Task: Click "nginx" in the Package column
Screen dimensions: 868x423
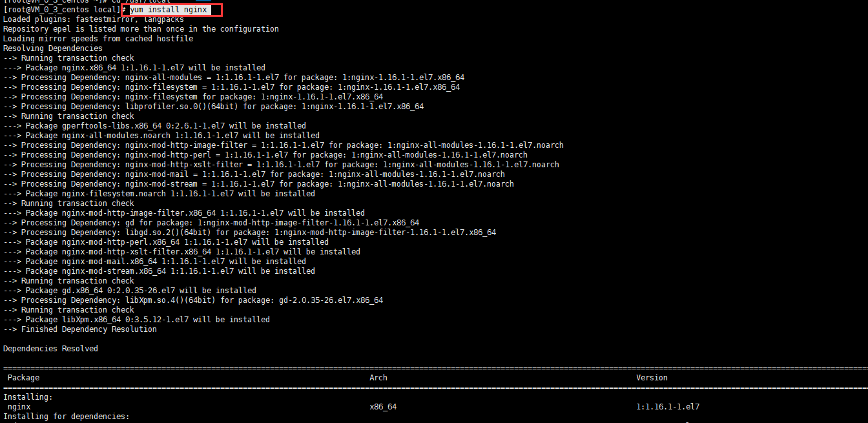Action: [19, 407]
